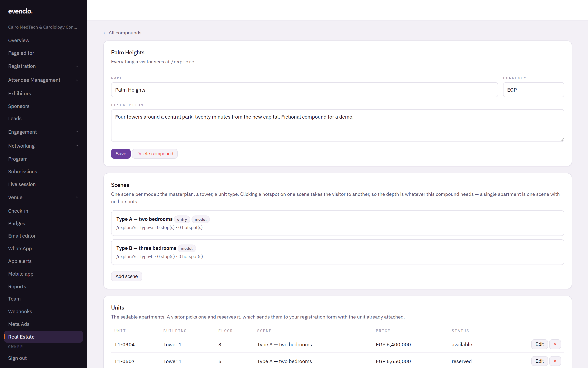Save the compound details
Viewport: 588px width, 368px height.
(x=121, y=154)
